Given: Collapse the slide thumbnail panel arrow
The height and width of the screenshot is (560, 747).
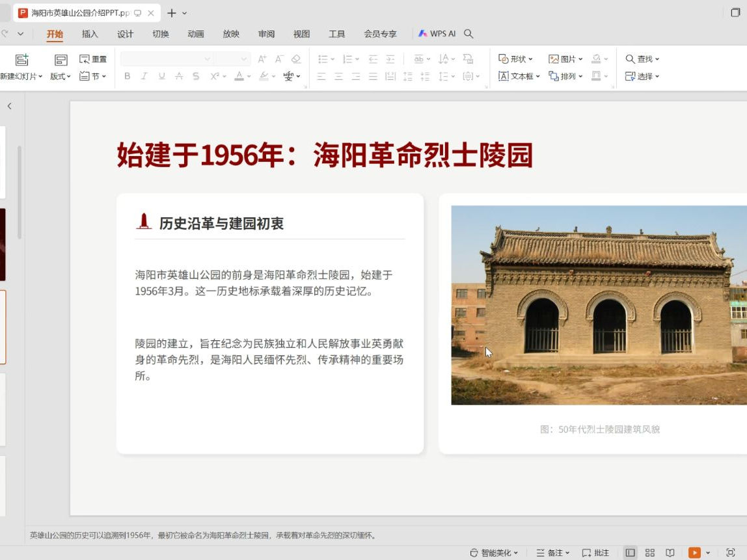Looking at the screenshot, I should tap(9, 106).
